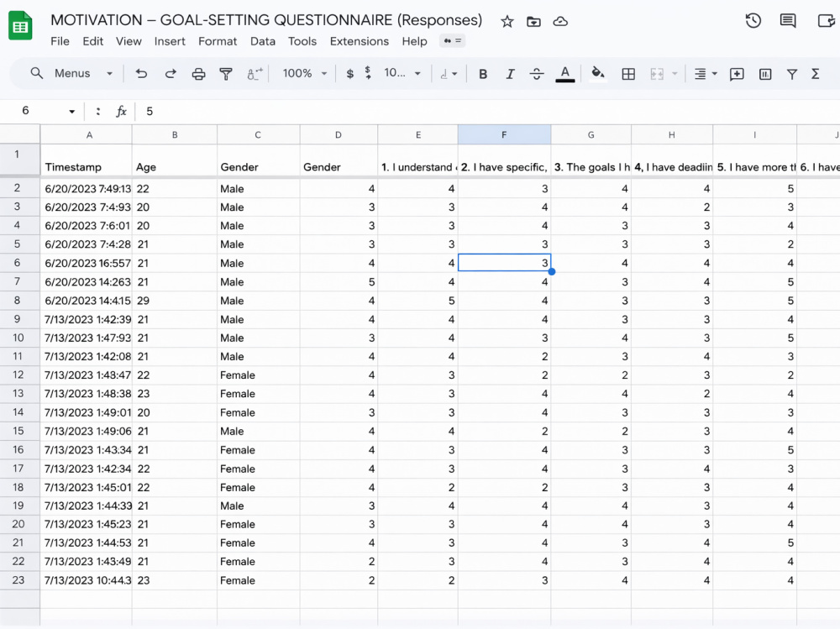Viewport: 840px width, 629px height.
Task: Star this spreadsheet
Action: point(507,22)
